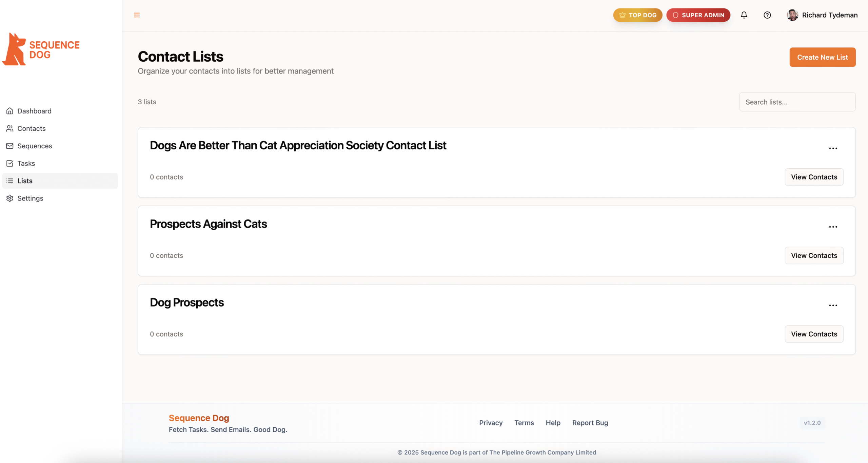Click the Contacts people icon
Screen dimensions: 868x463
(10, 128)
